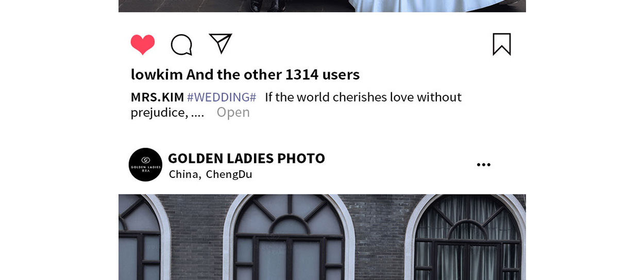Viewport: 644px width, 280px height.
Task: Open the previous post's photo above
Action: pyautogui.click(x=322, y=6)
